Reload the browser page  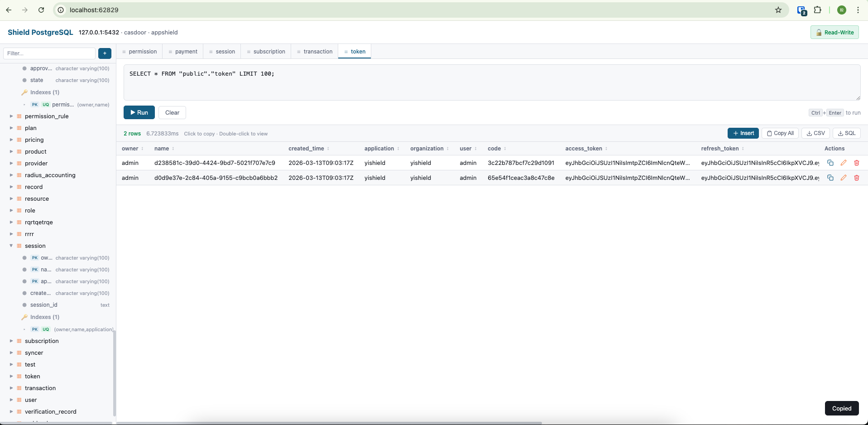coord(41,10)
